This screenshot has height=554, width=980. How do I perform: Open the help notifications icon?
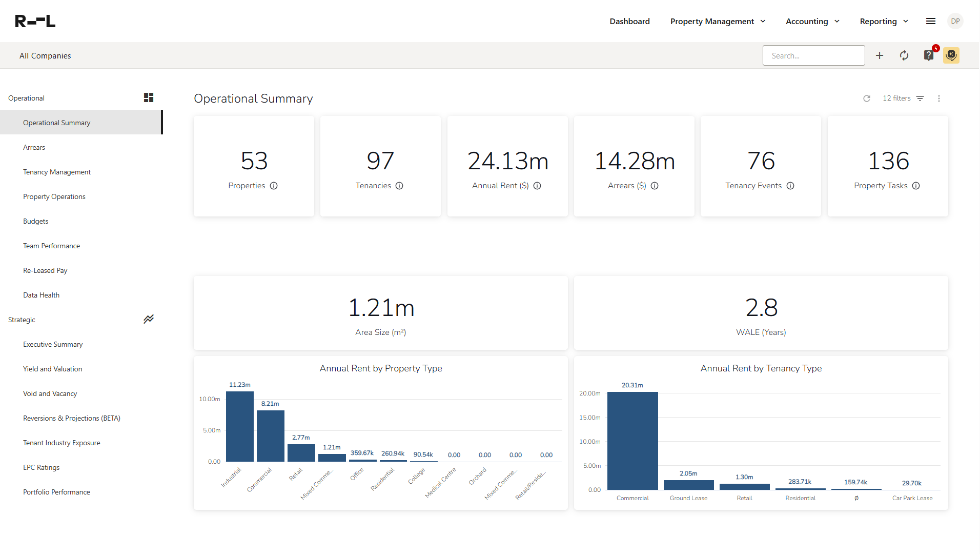[x=929, y=55]
